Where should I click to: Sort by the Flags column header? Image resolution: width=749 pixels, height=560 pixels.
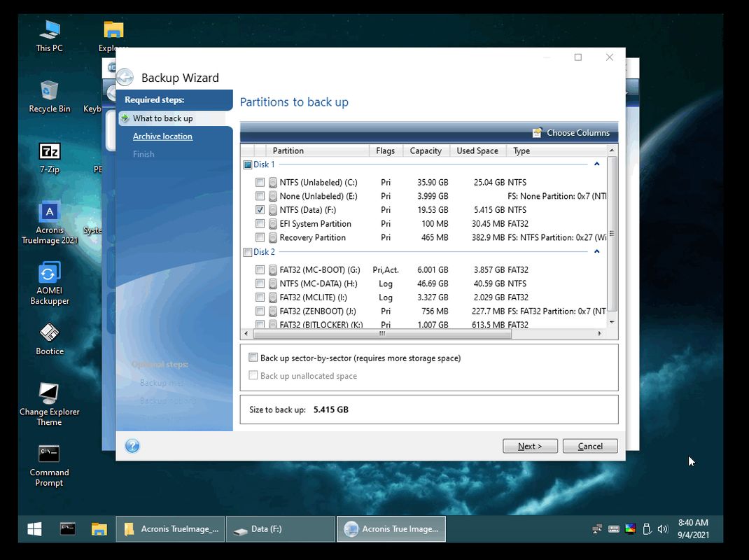[386, 150]
